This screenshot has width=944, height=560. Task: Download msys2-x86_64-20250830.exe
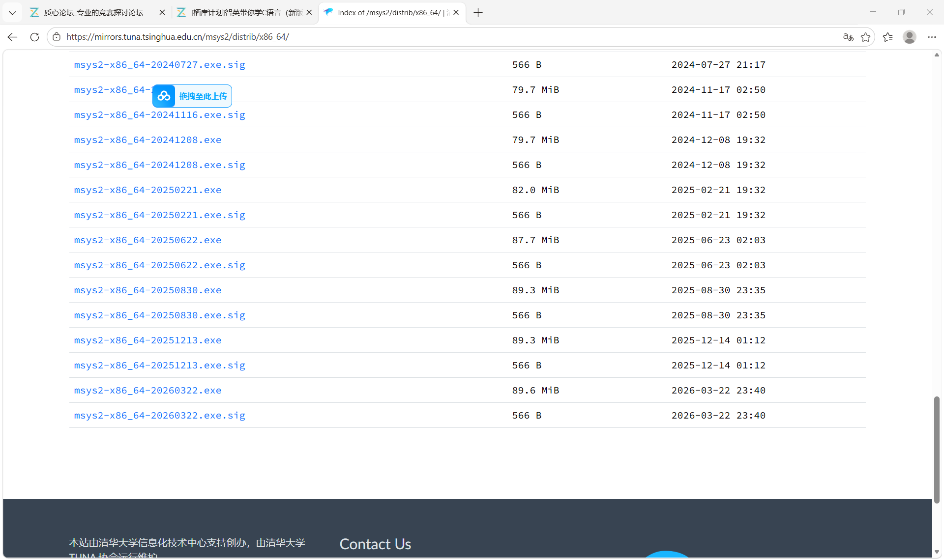pos(148,290)
